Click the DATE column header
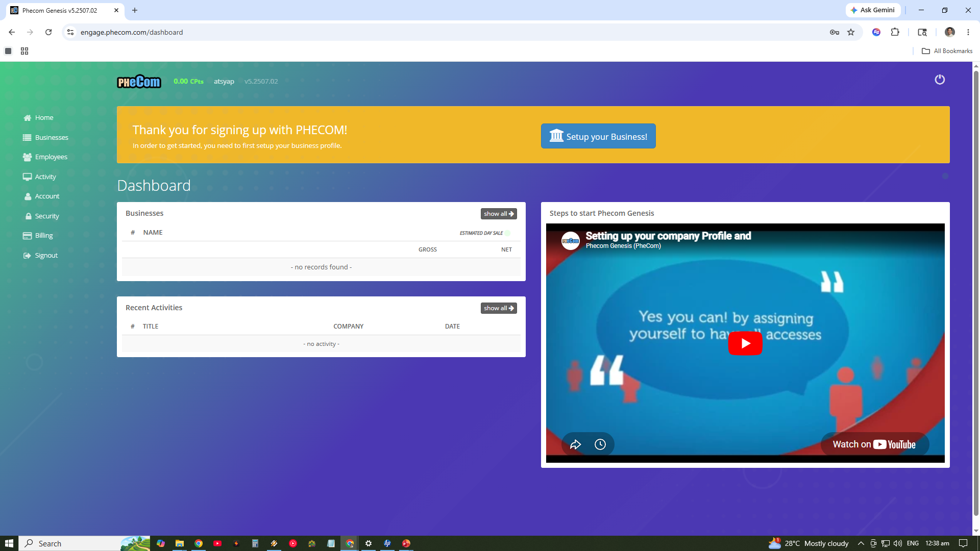This screenshot has height=551, width=980. pyautogui.click(x=452, y=327)
